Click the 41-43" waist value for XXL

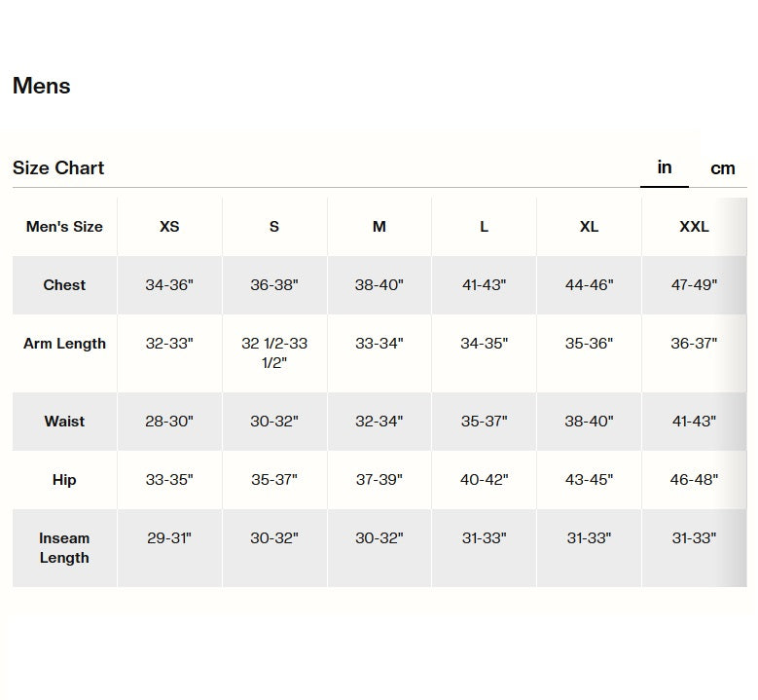694,422
